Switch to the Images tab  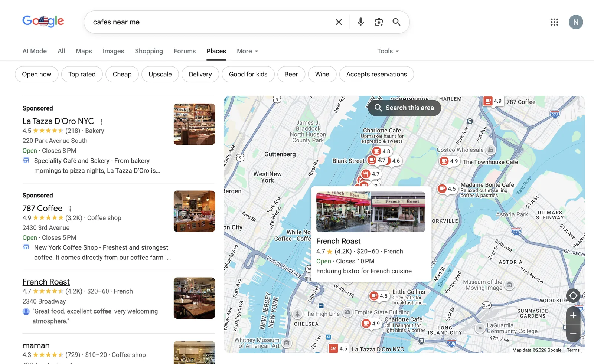pos(114,51)
